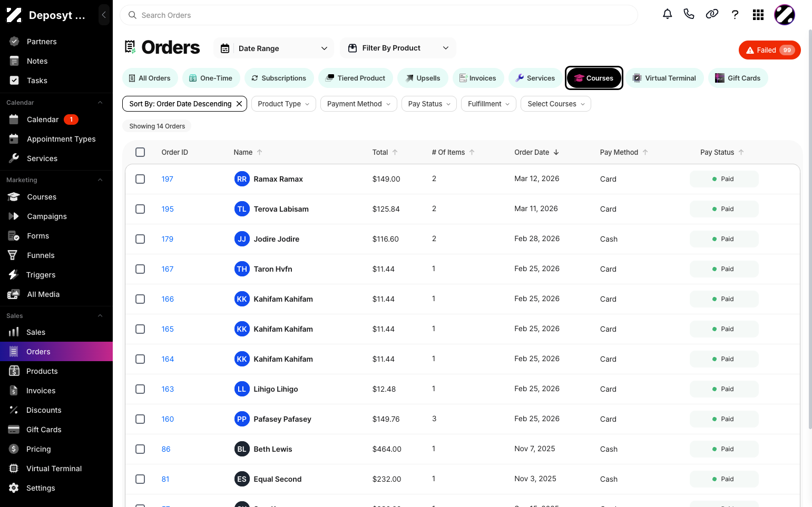
Task: Switch to Invoices tab
Action: (x=478, y=78)
